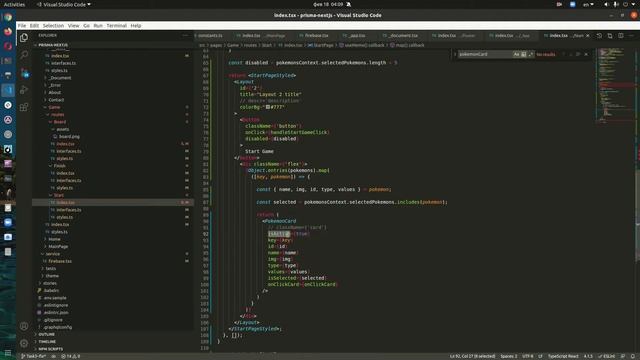Viewport: 640px width, 360px height.
Task: Open the Help menu
Action: [136, 25]
